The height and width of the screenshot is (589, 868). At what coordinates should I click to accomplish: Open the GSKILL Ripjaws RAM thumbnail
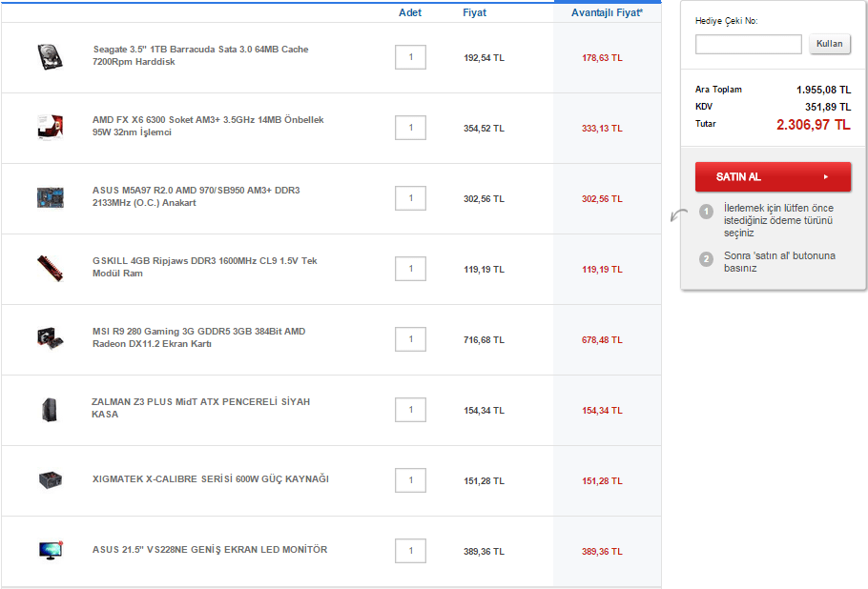click(50, 268)
